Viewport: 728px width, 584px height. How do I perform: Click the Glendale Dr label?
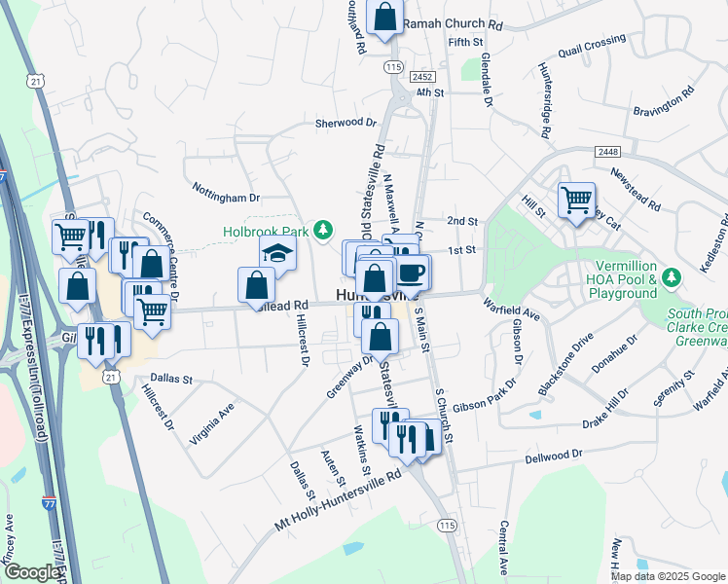pos(487,80)
